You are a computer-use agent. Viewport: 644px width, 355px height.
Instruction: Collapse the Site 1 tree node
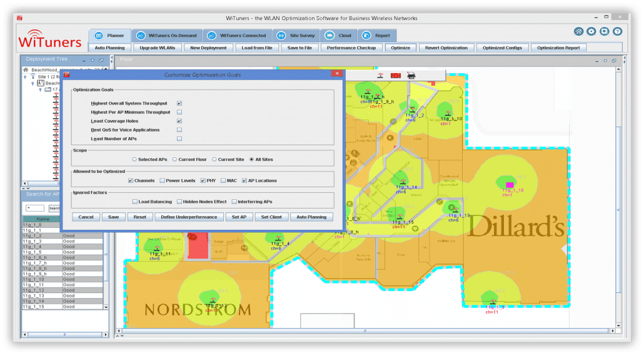pyautogui.click(x=25, y=77)
